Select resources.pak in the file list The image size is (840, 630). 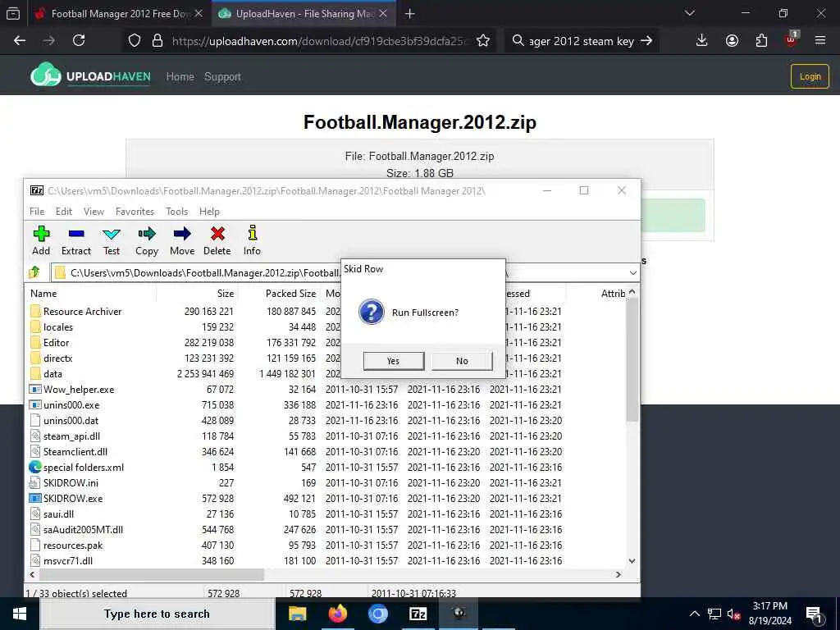coord(73,545)
